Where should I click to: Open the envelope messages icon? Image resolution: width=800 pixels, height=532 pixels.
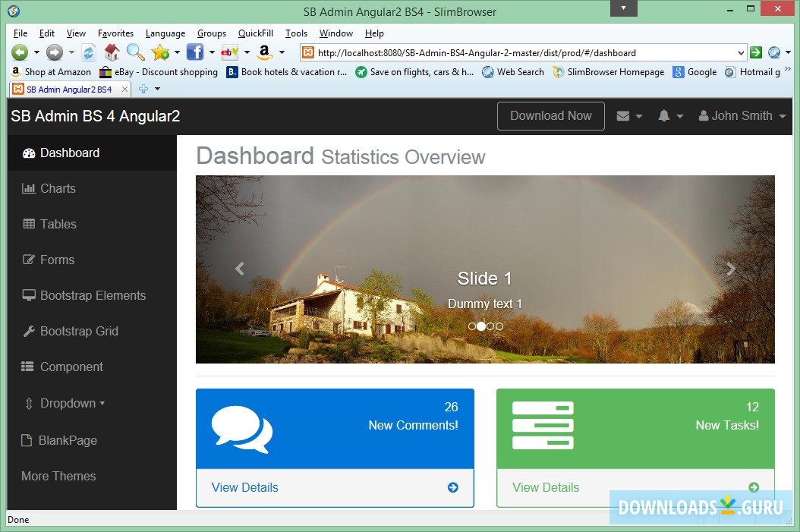pos(623,116)
